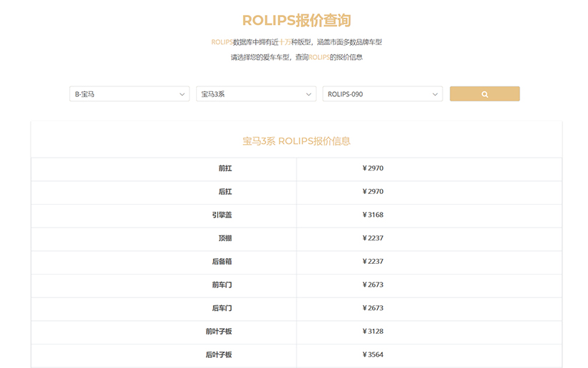Click the 前叶子板 row label
This screenshot has height=368, width=588.
[x=219, y=331]
